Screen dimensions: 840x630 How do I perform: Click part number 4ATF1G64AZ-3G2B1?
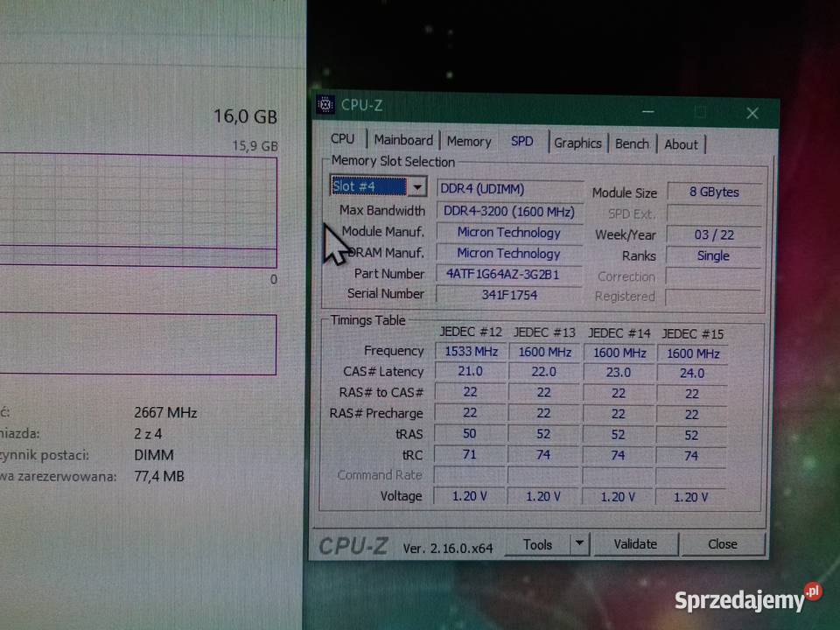pyautogui.click(x=508, y=274)
